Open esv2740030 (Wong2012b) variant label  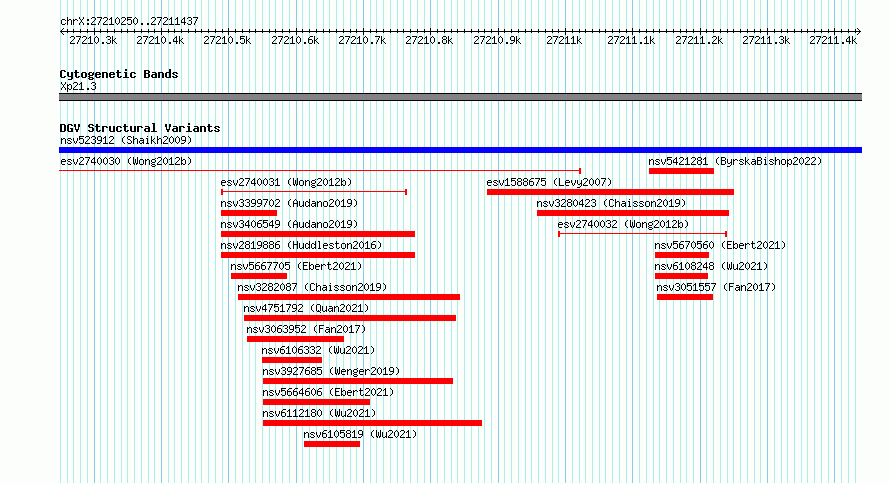click(126, 161)
